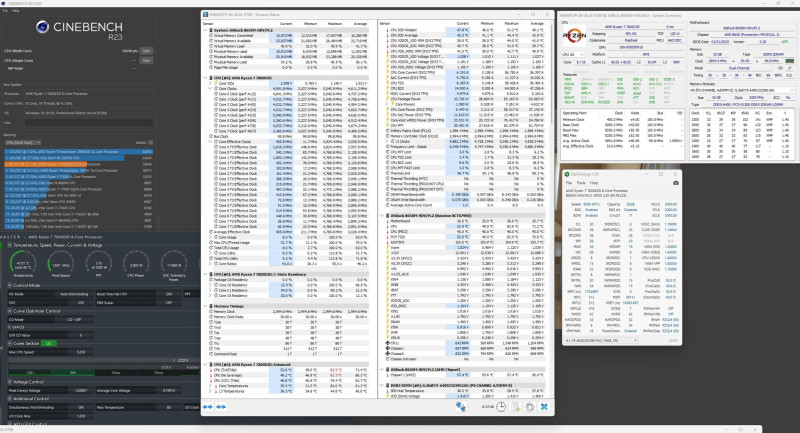Viewport: 800px width, 433px height.
Task: Toggle Curve Optimizer Control checkbox
Action: tap(10, 311)
